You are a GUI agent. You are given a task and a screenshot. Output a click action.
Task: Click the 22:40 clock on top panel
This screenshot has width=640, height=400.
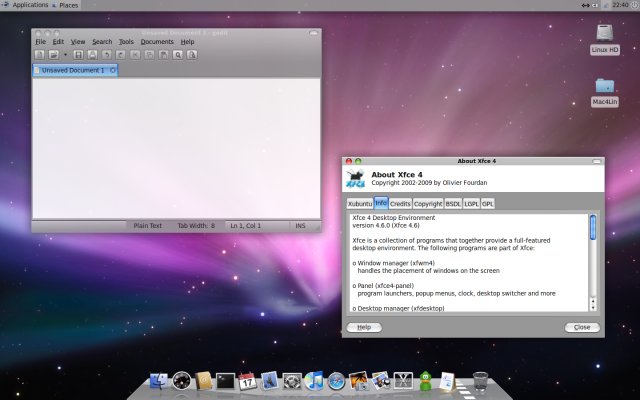(x=620, y=5)
